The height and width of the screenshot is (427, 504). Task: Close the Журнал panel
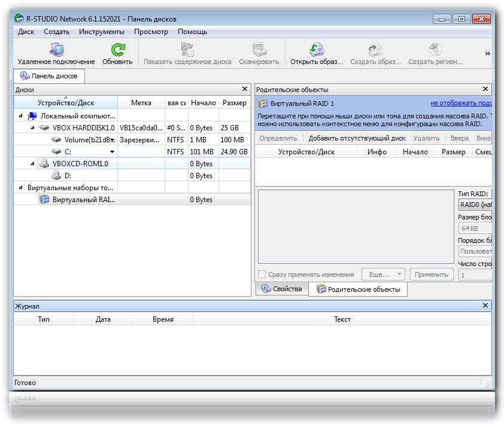pyautogui.click(x=485, y=306)
